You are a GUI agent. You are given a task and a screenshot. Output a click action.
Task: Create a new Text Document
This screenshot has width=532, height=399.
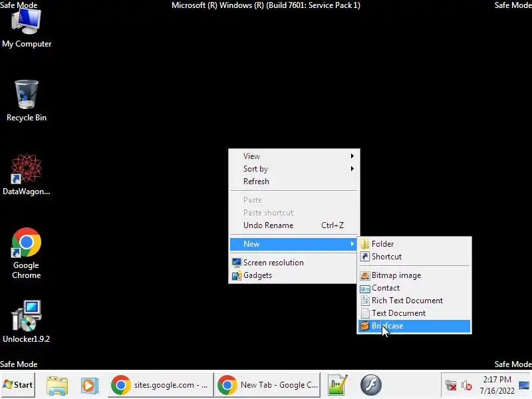(x=414, y=313)
